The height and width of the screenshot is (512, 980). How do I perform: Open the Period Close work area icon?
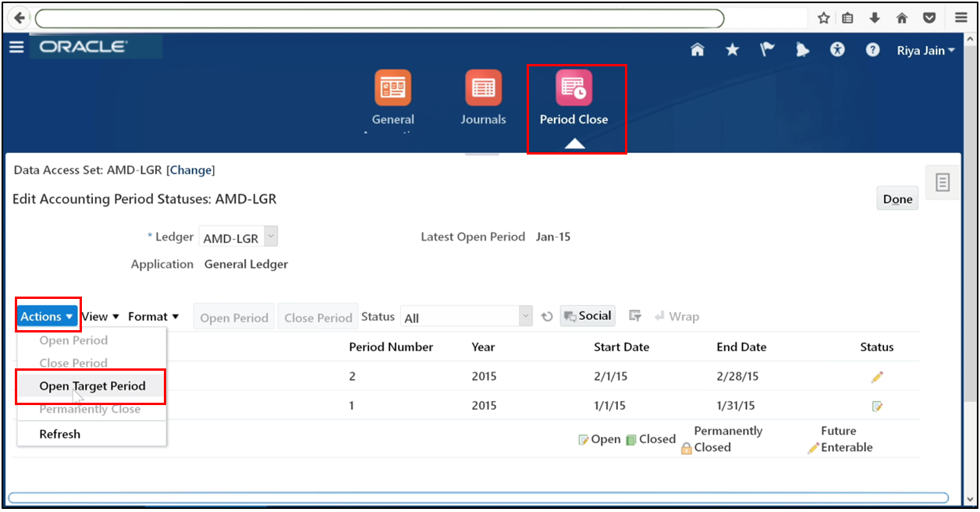tap(575, 94)
